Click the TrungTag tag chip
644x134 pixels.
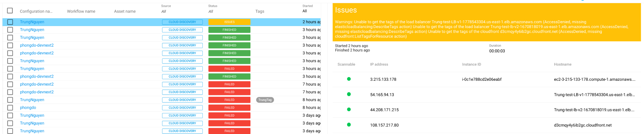click(265, 100)
